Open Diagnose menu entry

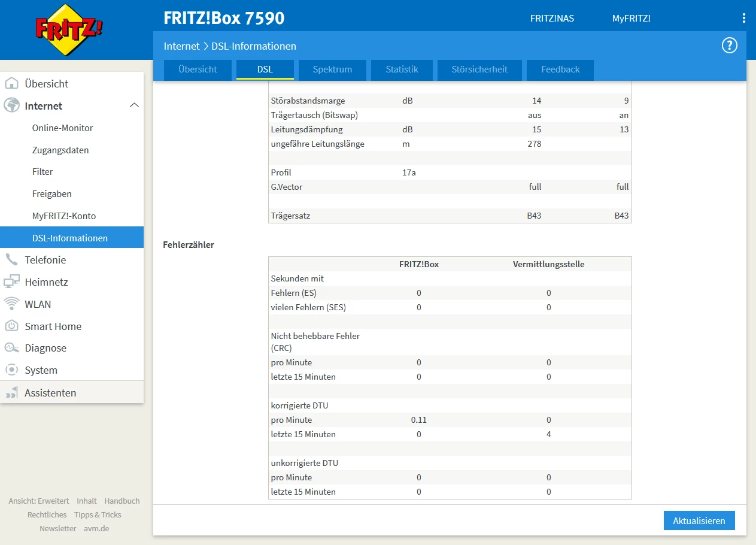45,348
